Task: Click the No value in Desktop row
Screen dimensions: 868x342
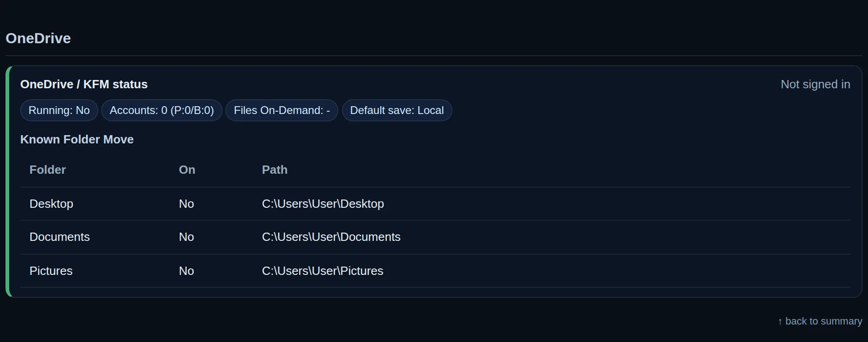Action: click(x=186, y=204)
